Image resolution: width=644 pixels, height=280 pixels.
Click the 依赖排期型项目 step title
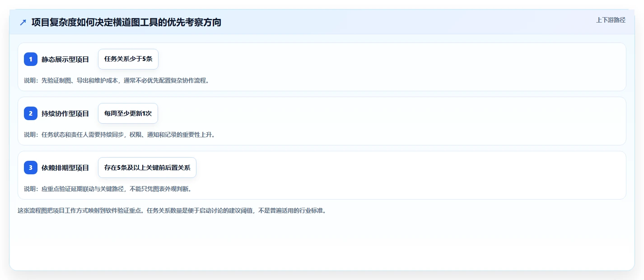pyautogui.click(x=65, y=168)
